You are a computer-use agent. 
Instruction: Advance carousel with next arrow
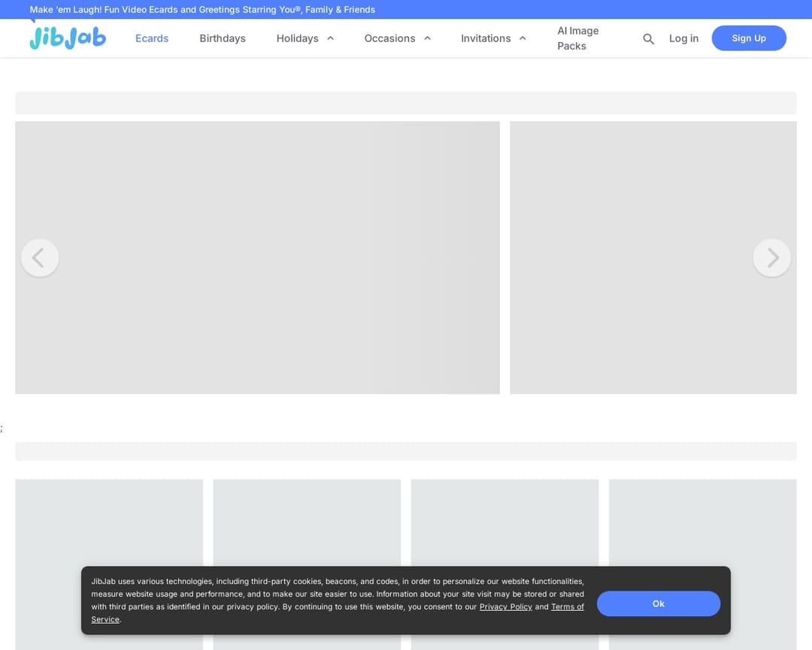point(771,258)
